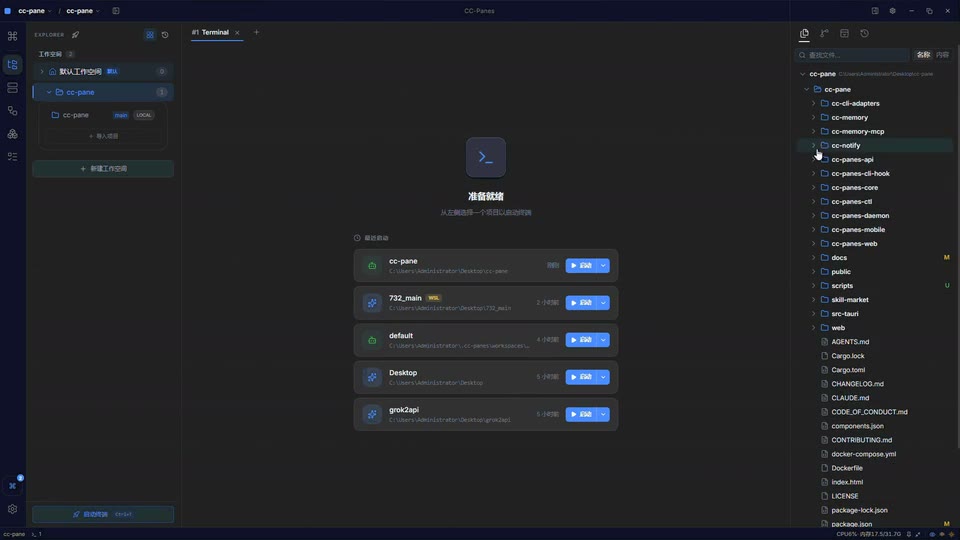Open the settings gear in the left sidebar

tap(12, 509)
